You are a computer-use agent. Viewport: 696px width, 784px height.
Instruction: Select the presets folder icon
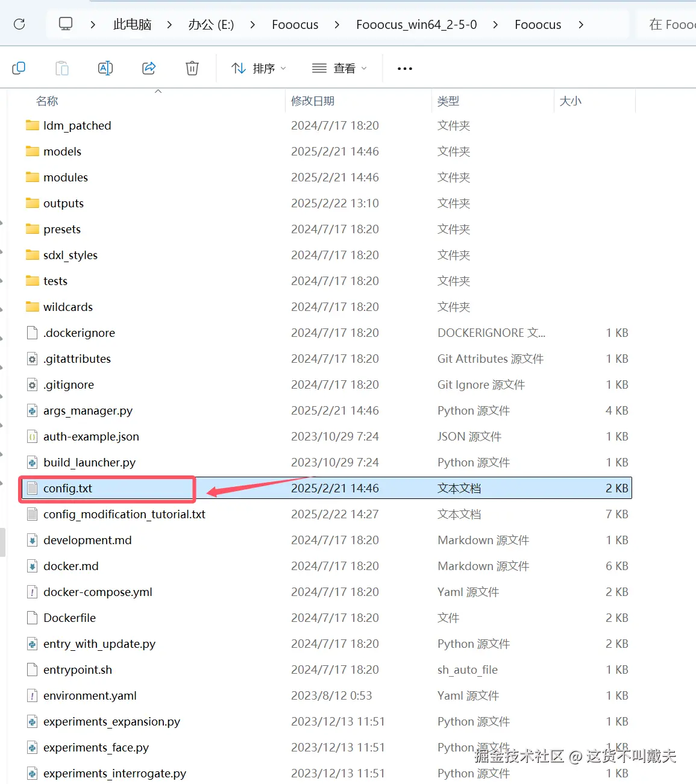click(x=33, y=229)
